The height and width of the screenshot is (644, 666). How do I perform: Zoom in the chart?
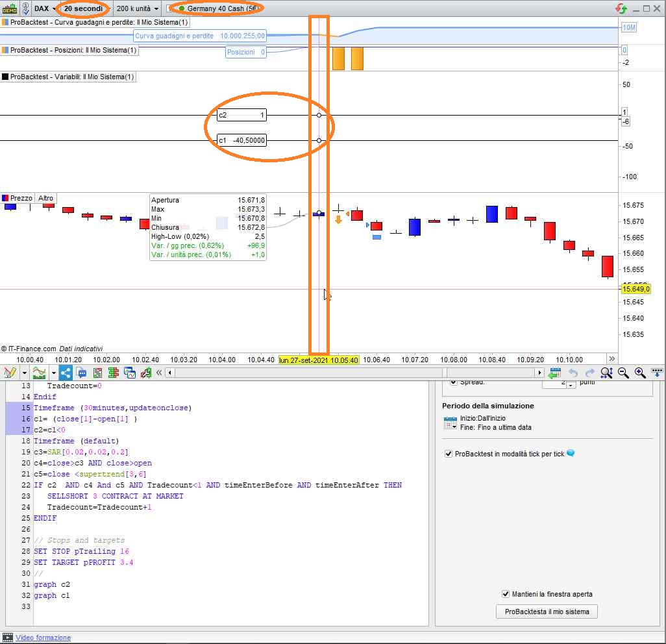coord(640,373)
